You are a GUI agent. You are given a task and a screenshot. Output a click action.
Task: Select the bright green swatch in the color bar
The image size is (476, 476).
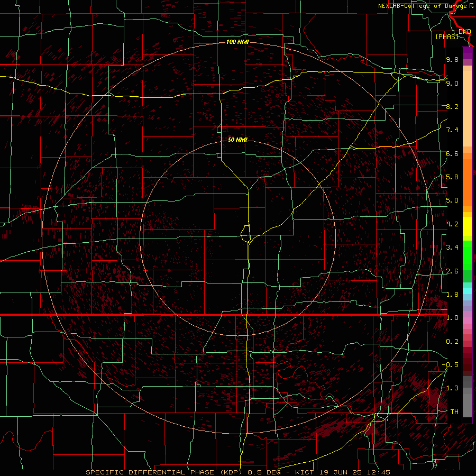coord(467,254)
